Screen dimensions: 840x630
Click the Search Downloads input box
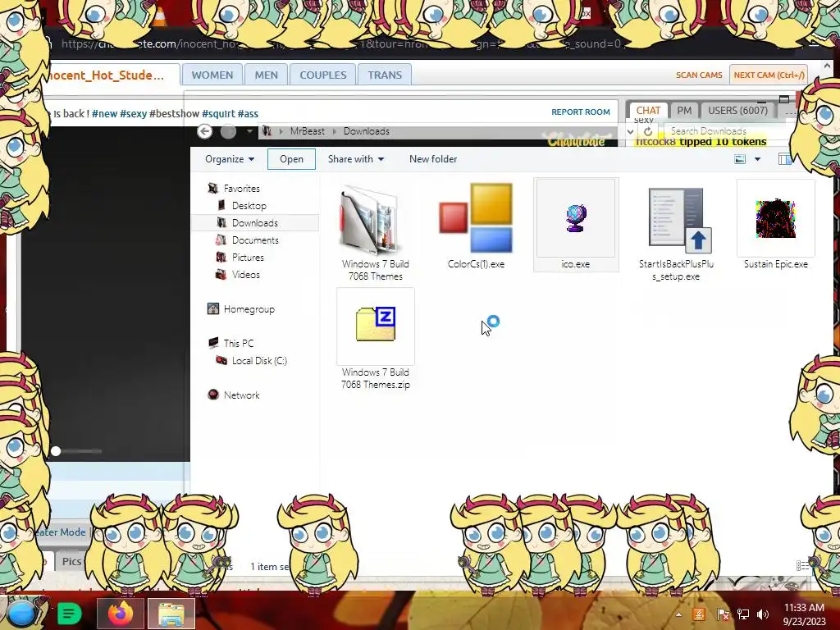tap(724, 131)
